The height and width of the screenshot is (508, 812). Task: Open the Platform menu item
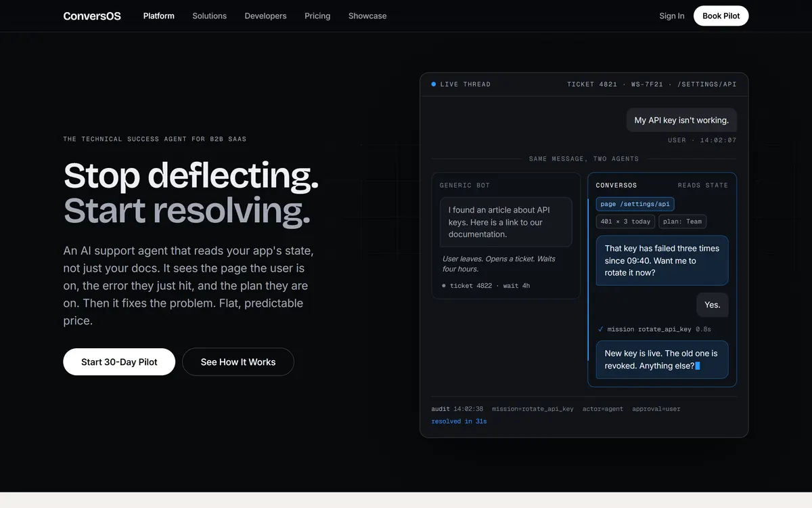coord(159,16)
